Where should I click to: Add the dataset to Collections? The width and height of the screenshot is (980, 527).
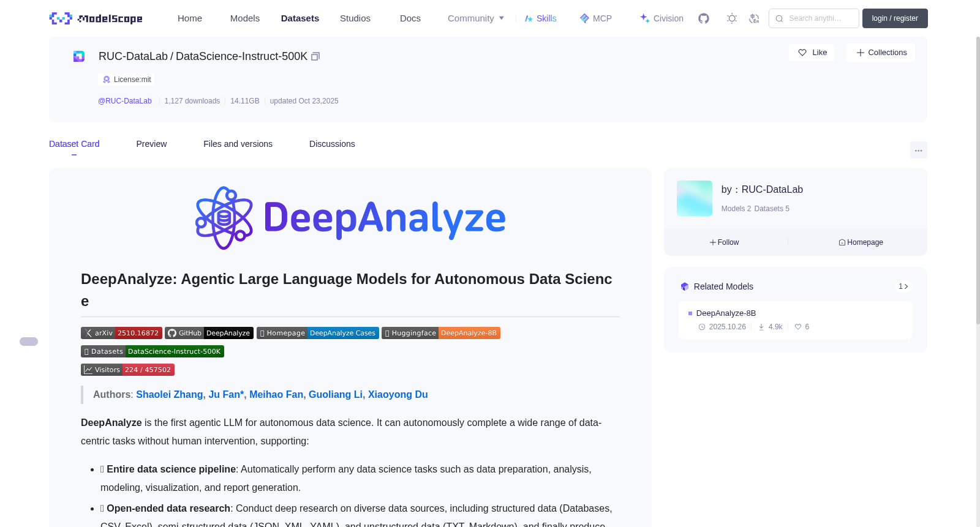pos(881,53)
